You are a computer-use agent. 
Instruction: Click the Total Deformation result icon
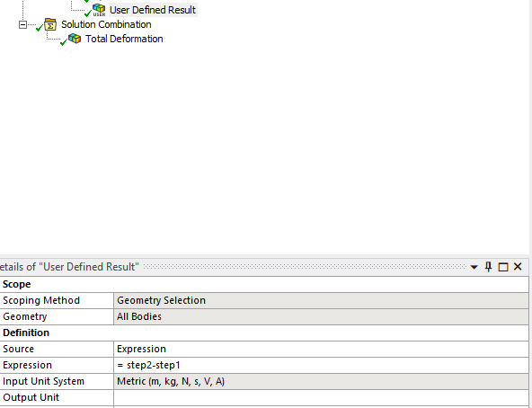click(75, 39)
